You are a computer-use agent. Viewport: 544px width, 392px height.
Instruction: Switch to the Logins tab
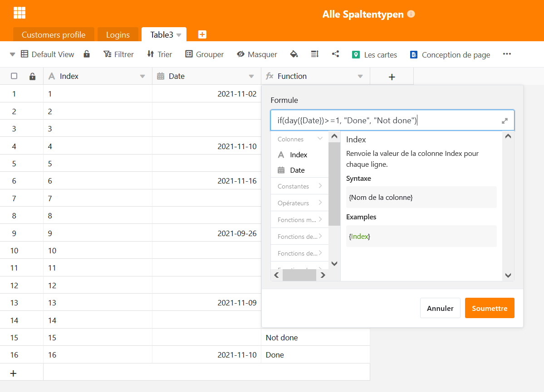coord(118,35)
